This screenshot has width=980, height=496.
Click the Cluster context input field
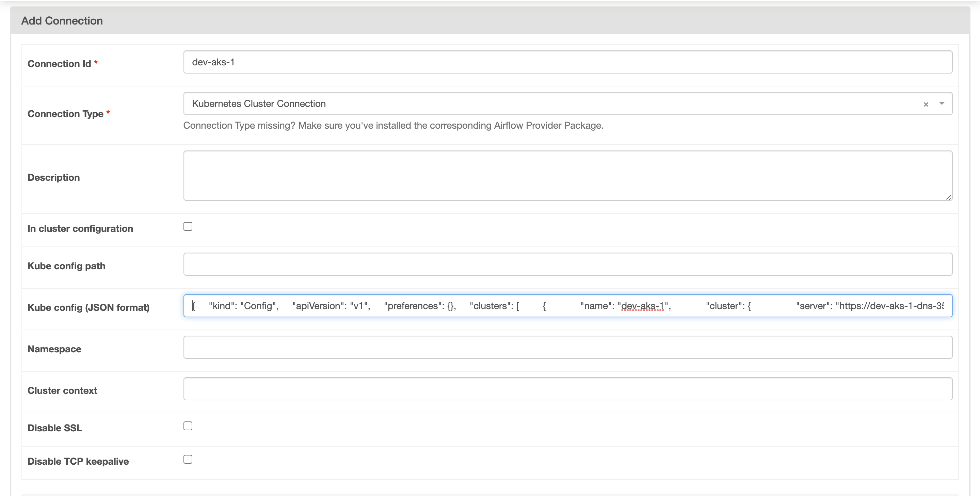(x=567, y=389)
